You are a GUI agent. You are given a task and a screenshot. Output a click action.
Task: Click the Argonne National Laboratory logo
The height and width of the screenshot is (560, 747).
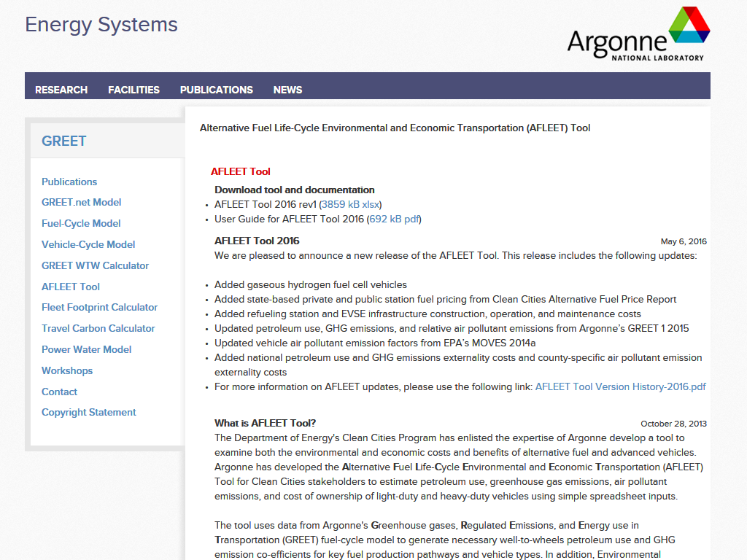[638, 35]
